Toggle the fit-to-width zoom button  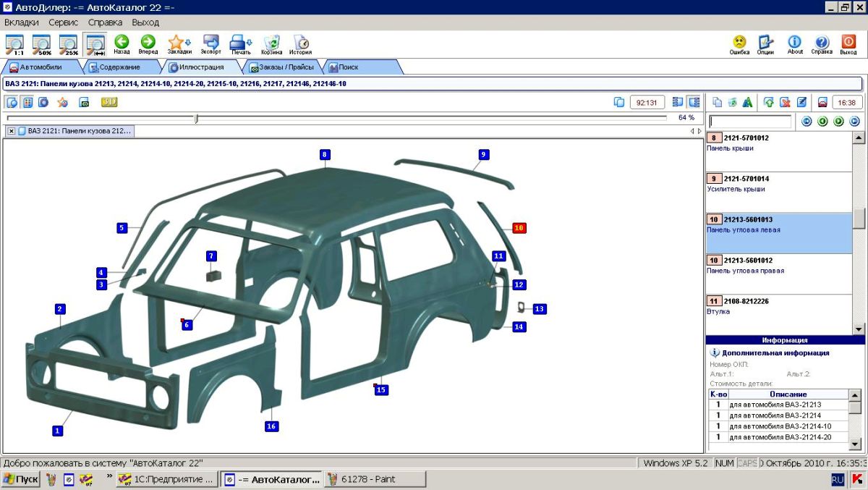coord(95,44)
